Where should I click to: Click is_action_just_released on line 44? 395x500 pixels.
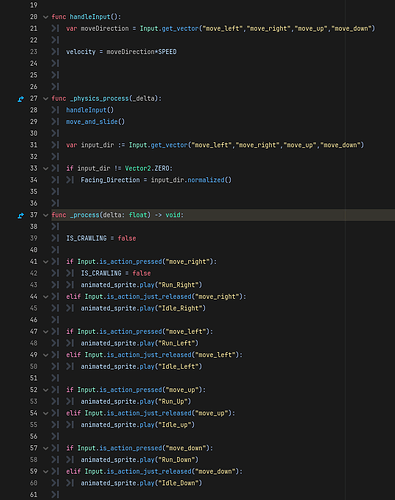coord(149,297)
